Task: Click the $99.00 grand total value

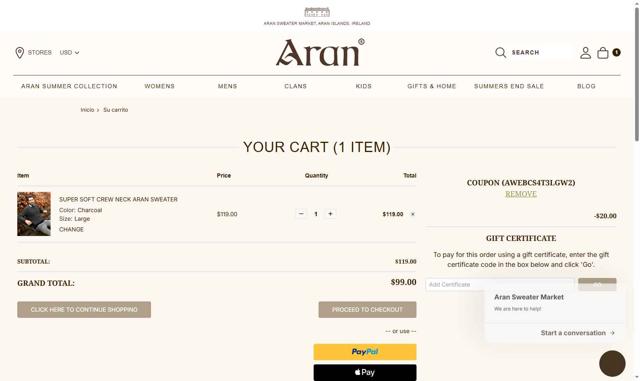Action: pyautogui.click(x=404, y=282)
